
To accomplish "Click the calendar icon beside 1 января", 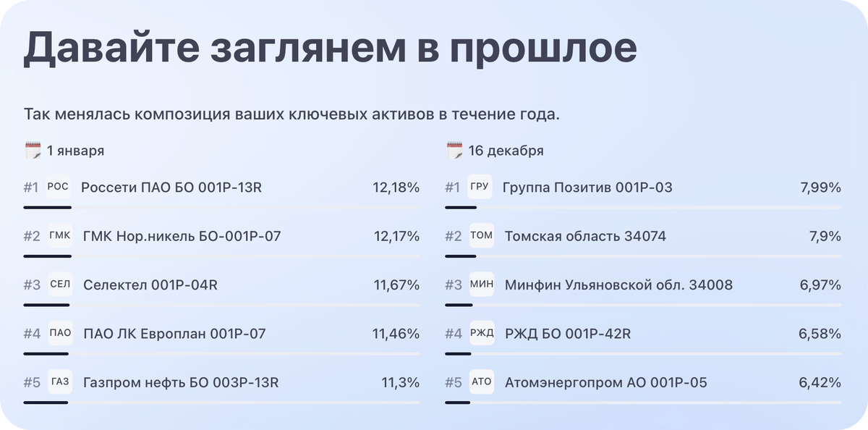I will [33, 151].
